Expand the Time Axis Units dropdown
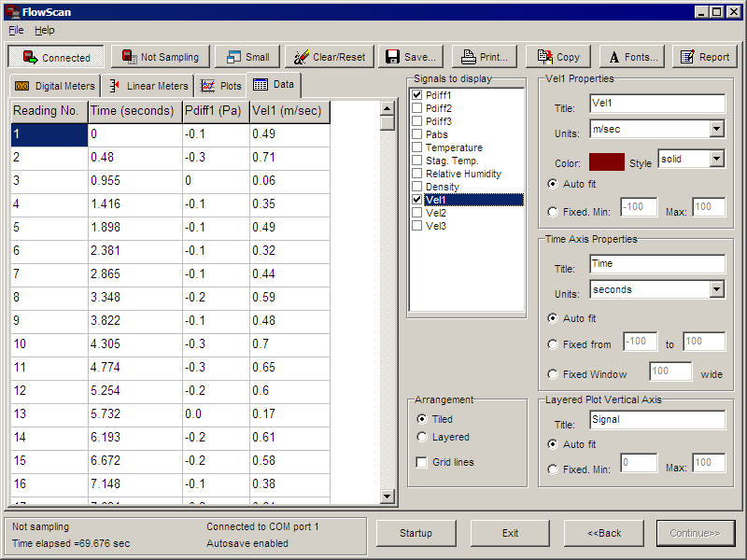 pos(716,289)
